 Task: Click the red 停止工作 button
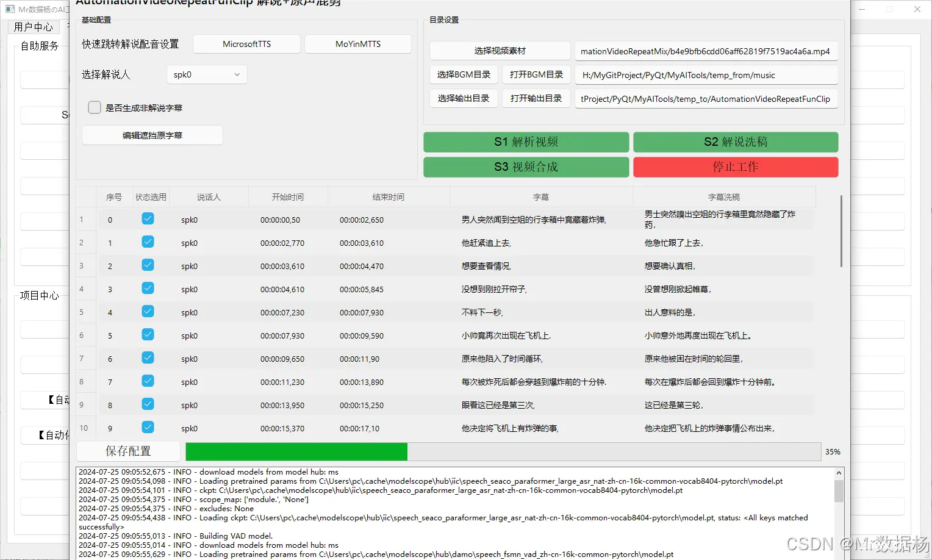(736, 167)
